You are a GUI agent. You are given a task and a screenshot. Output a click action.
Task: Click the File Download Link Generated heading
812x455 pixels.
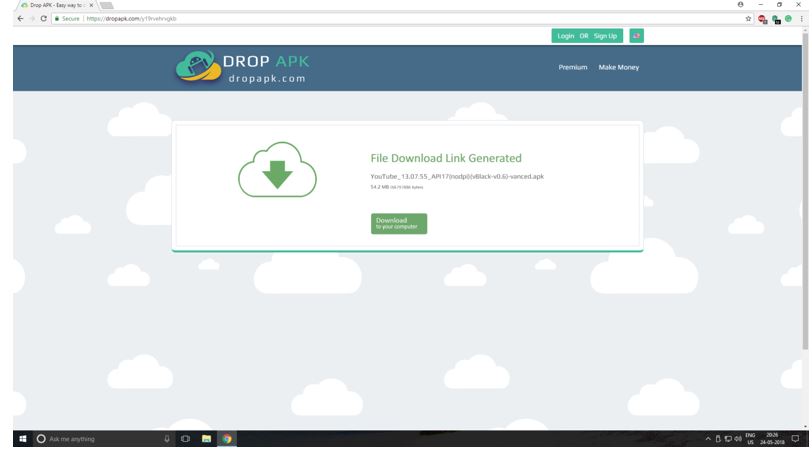coord(446,158)
